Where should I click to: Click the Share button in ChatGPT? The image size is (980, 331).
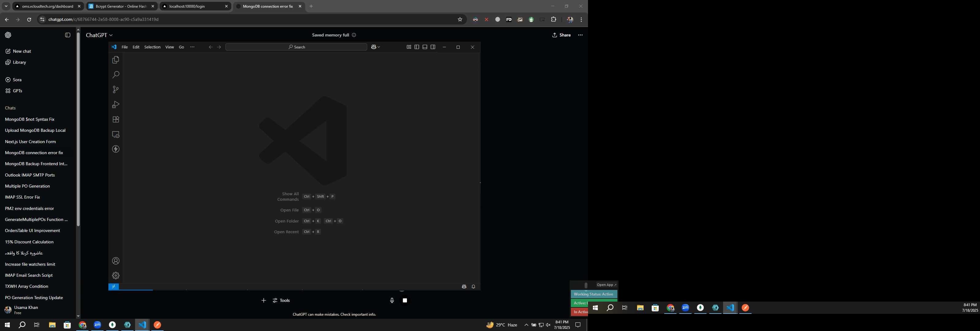[x=562, y=35]
